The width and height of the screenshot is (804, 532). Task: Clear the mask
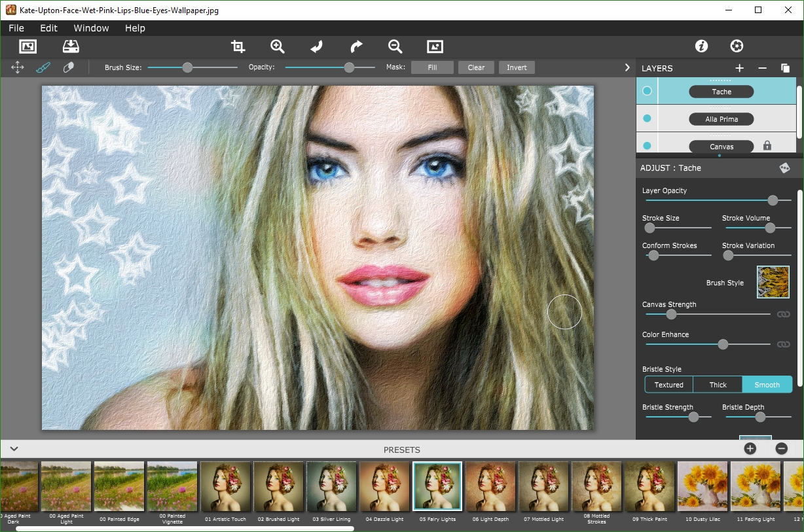[476, 67]
